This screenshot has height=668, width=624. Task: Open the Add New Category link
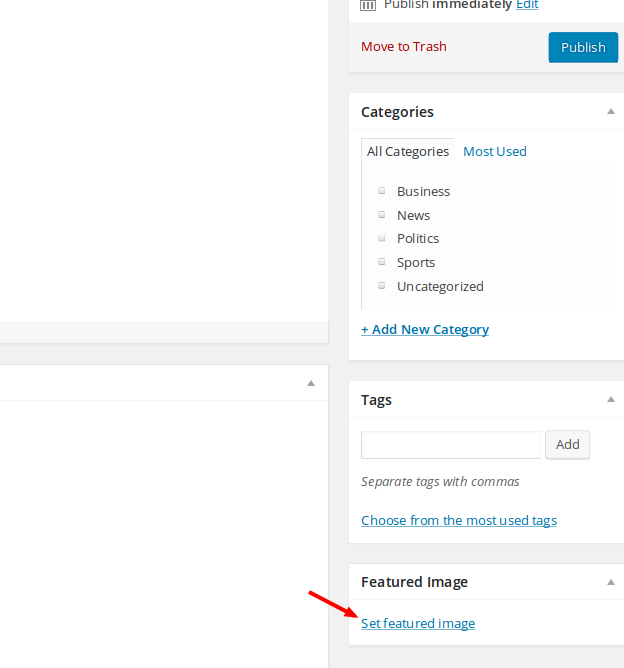point(425,330)
